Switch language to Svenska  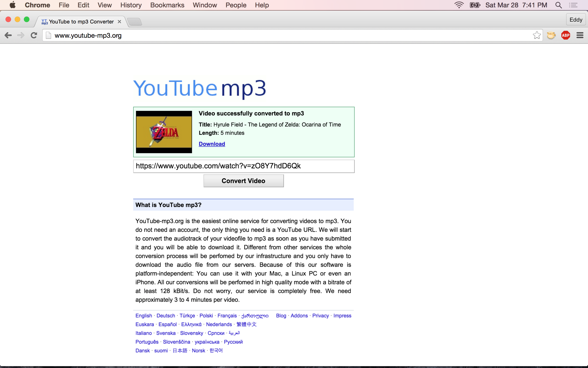166,333
